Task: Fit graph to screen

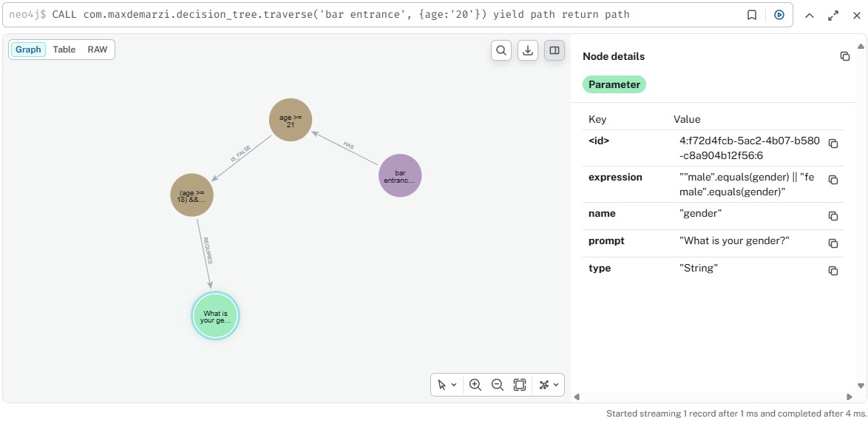Action: [520, 385]
